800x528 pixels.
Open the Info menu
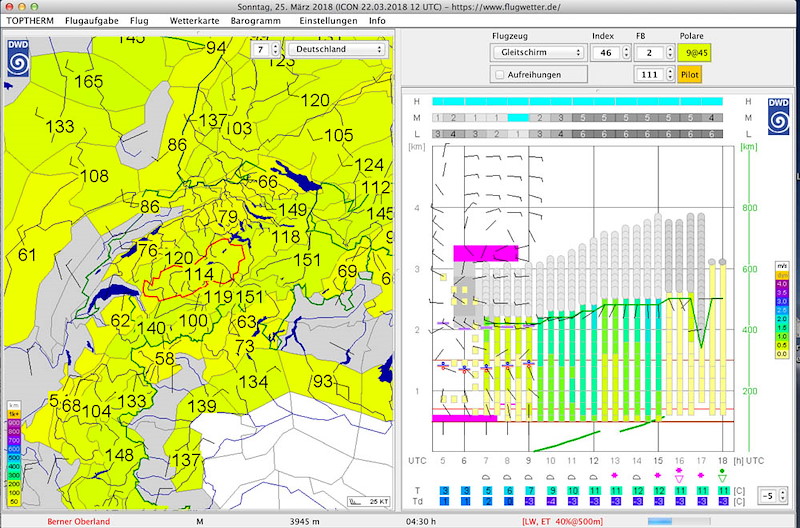(377, 21)
